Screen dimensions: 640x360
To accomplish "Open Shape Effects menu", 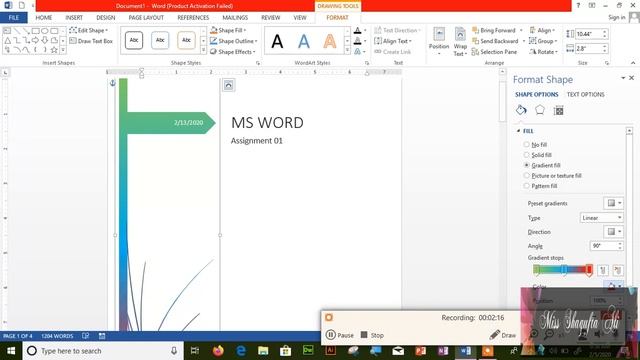I will coord(233,52).
